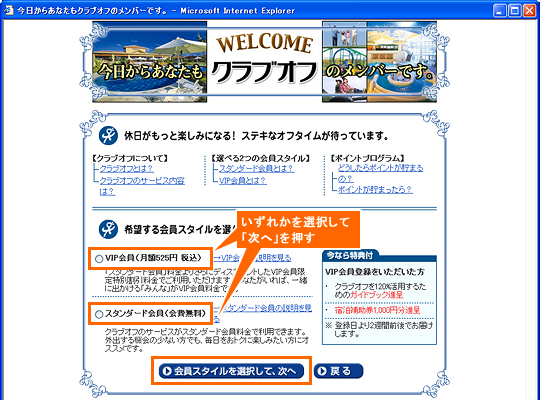This screenshot has height=400, width=540.
Task: Click the arrow icon on the 次へ button
Action: pyautogui.click(x=167, y=371)
